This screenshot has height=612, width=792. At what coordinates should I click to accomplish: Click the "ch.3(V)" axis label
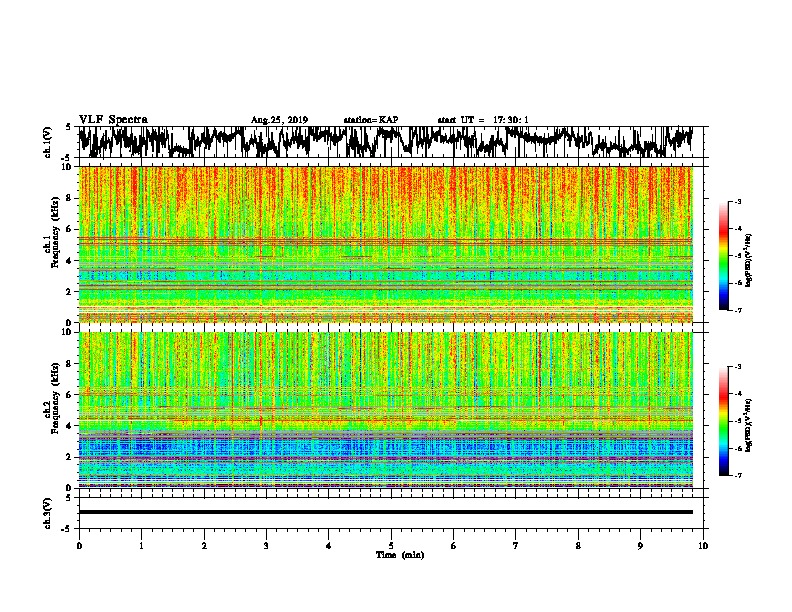(48, 513)
